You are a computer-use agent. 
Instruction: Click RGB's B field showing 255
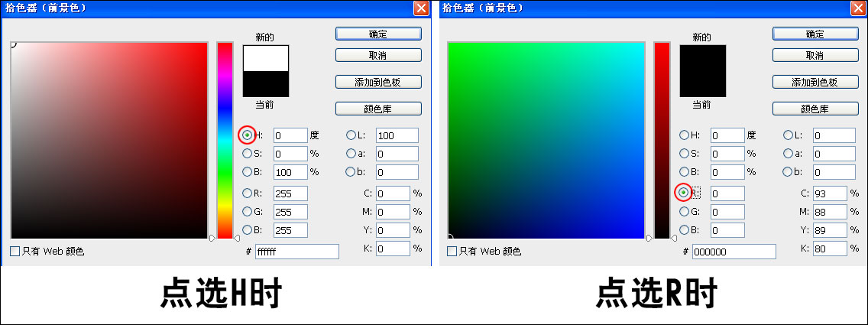coord(290,229)
